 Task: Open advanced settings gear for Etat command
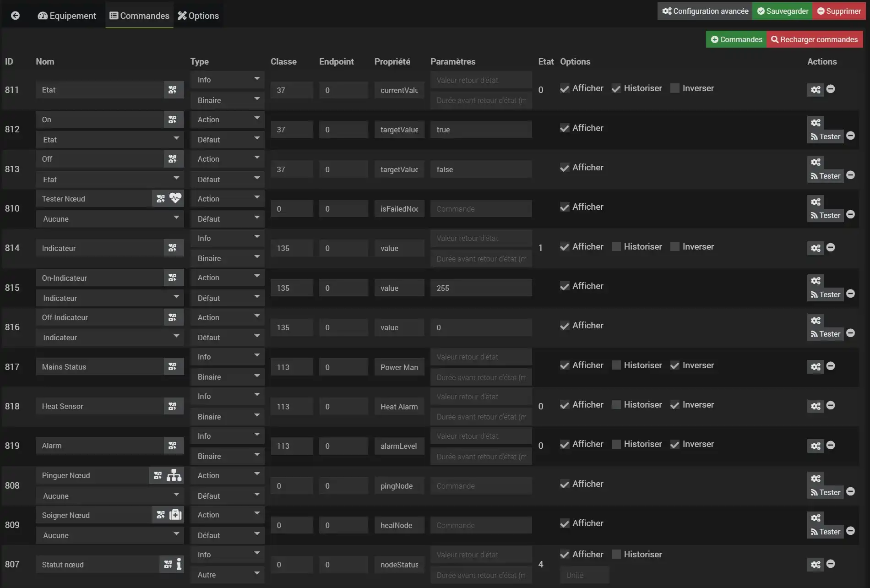(x=816, y=90)
